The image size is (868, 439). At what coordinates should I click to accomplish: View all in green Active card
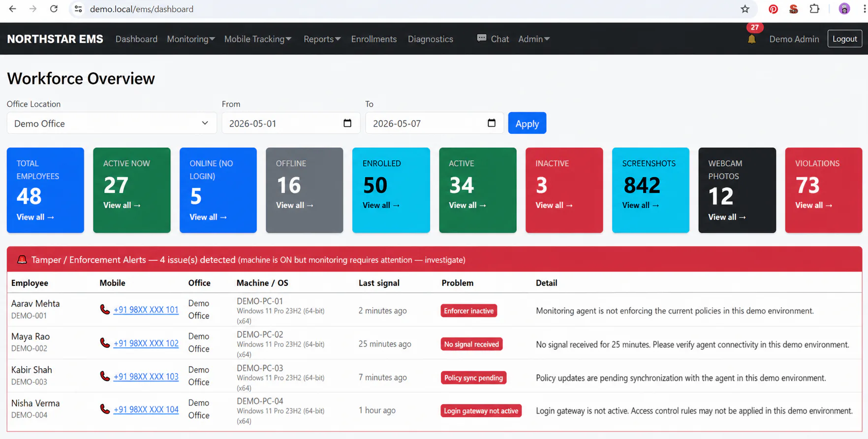point(467,205)
